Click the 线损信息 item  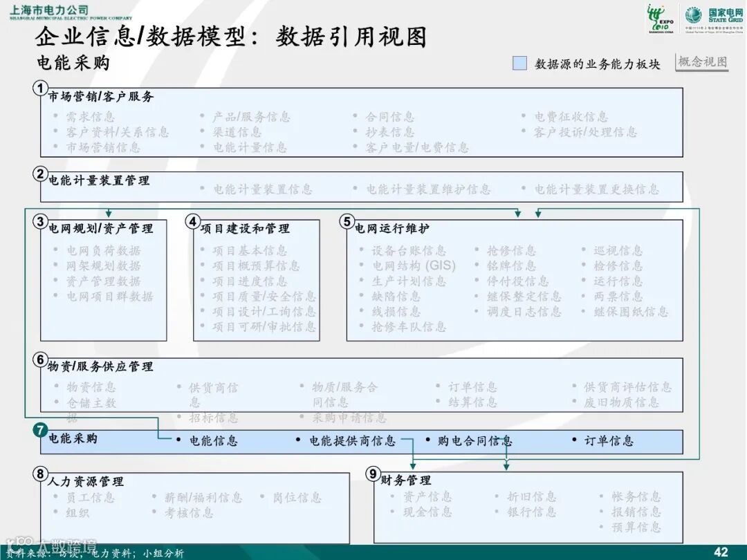396,311
